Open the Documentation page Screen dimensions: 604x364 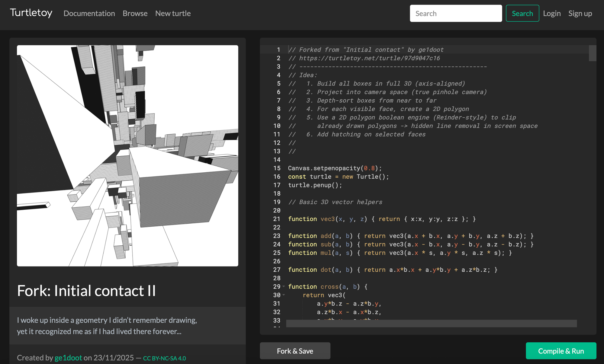(x=89, y=13)
